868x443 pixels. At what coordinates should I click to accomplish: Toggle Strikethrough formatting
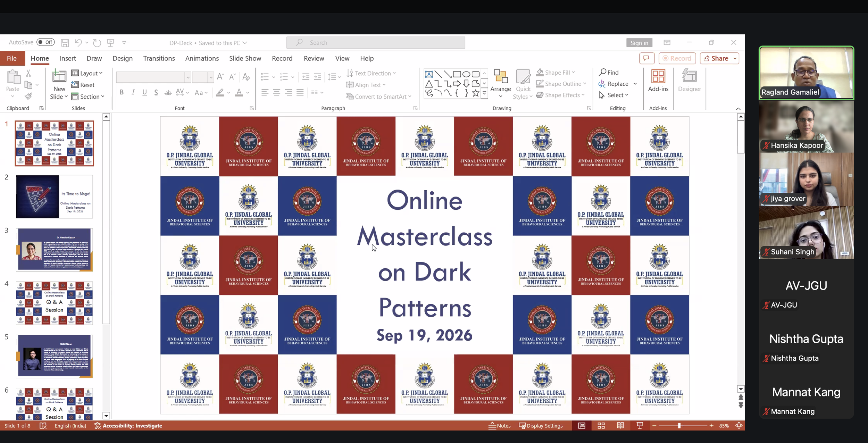[x=168, y=92]
